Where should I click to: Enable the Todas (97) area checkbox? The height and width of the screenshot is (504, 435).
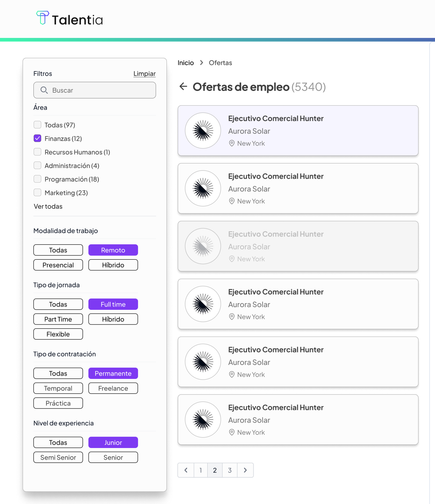click(38, 125)
